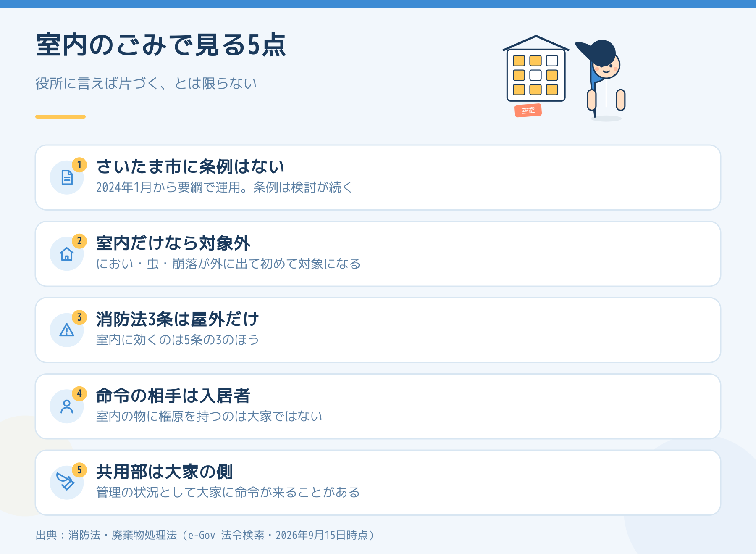Click the heading さいたま市に条例はない
This screenshot has height=554, width=756.
(x=191, y=167)
